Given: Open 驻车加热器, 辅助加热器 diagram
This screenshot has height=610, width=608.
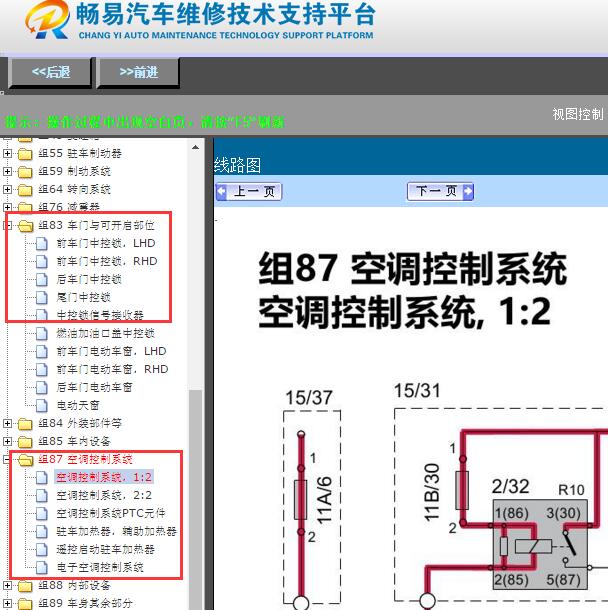Looking at the screenshot, I should click(x=117, y=531).
